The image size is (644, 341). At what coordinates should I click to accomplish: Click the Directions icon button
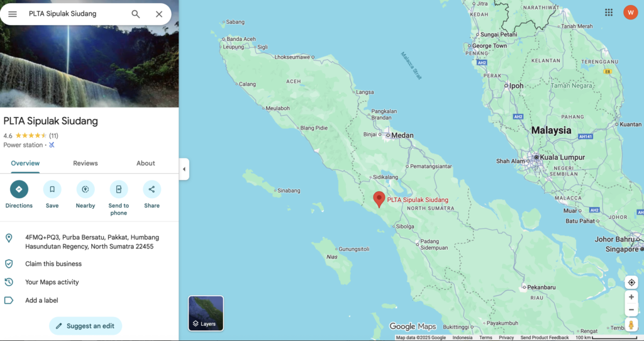pos(19,189)
